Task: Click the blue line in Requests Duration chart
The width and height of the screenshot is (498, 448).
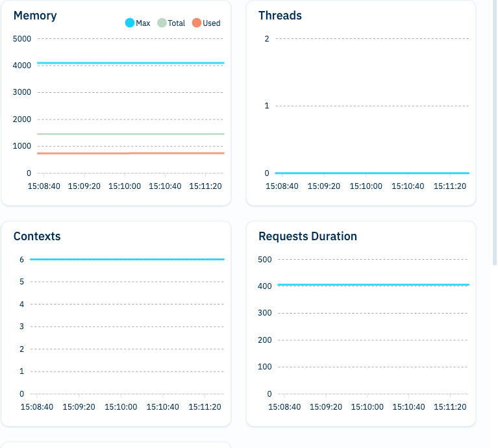Action: coord(371,284)
